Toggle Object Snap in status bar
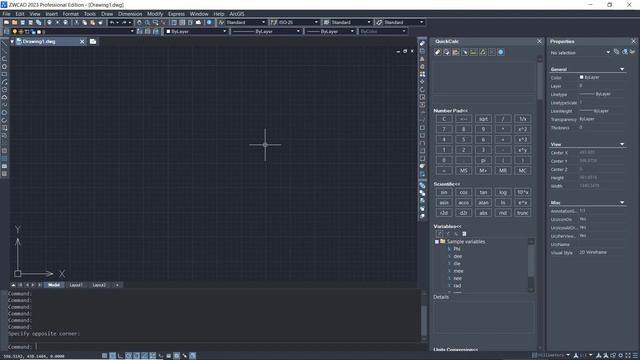Viewport: 640px width, 360px height. point(137,356)
